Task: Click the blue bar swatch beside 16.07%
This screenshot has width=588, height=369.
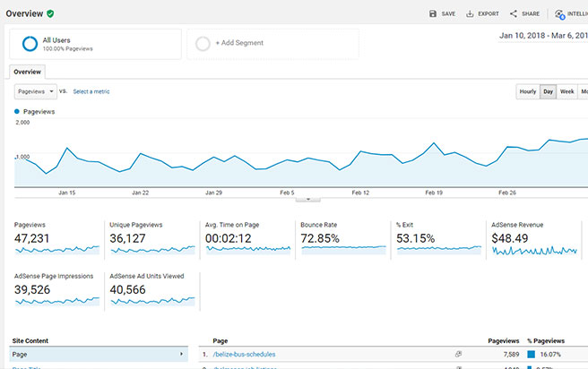Action: coord(531,354)
